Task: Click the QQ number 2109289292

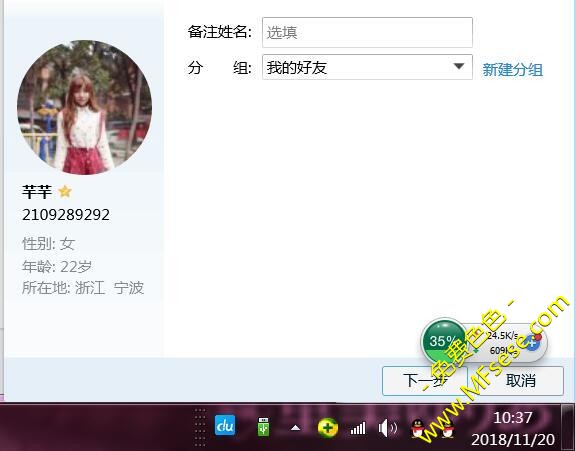Action: (x=66, y=215)
